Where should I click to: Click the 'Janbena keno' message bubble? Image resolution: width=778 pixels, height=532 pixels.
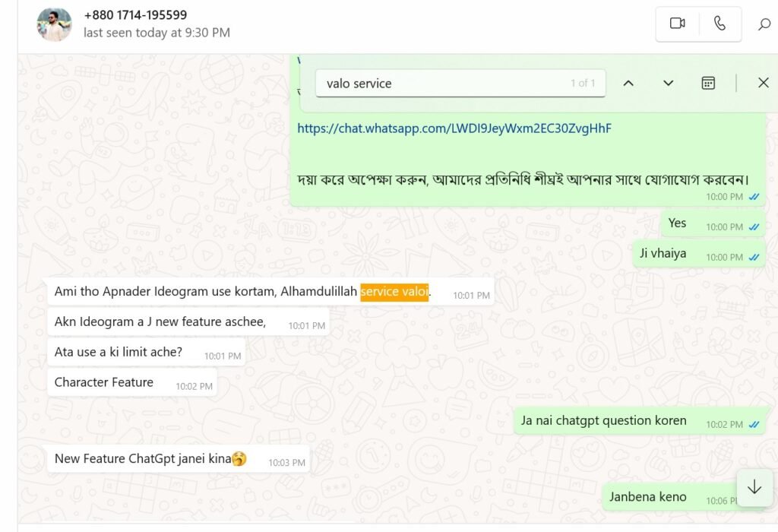(x=647, y=497)
